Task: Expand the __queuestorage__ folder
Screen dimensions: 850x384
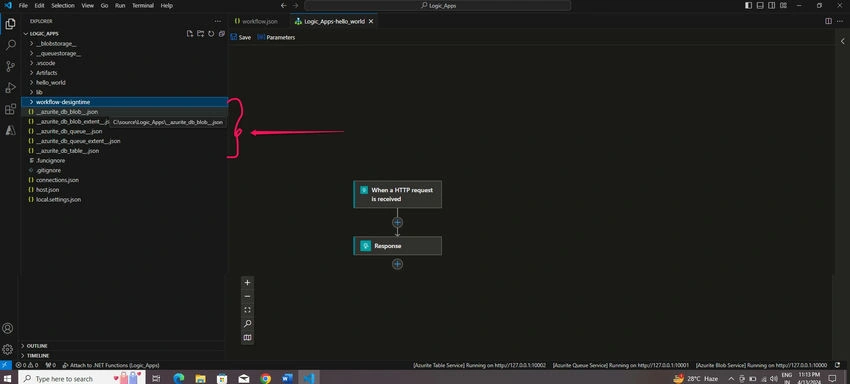Action: coord(124,53)
